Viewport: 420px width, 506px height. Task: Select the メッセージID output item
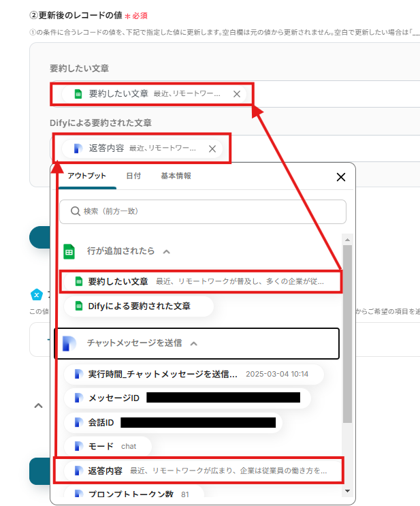(187, 398)
